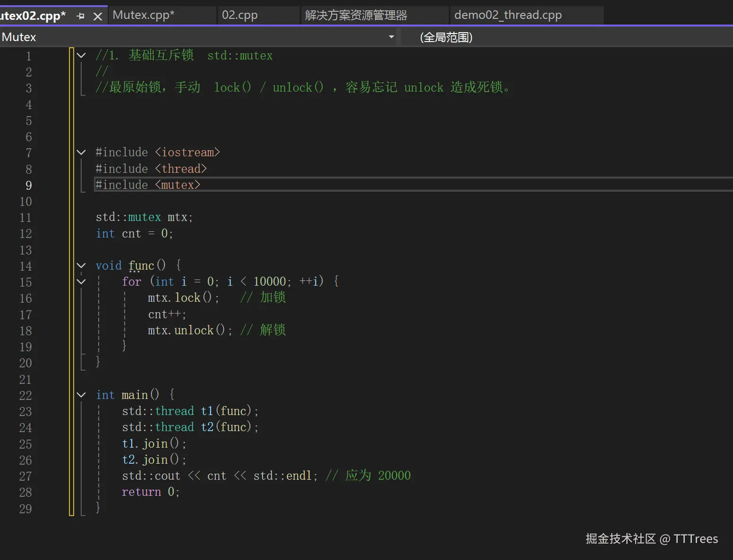Click line number 22 in the gutter
Viewport: 733px width, 560px height.
point(26,395)
